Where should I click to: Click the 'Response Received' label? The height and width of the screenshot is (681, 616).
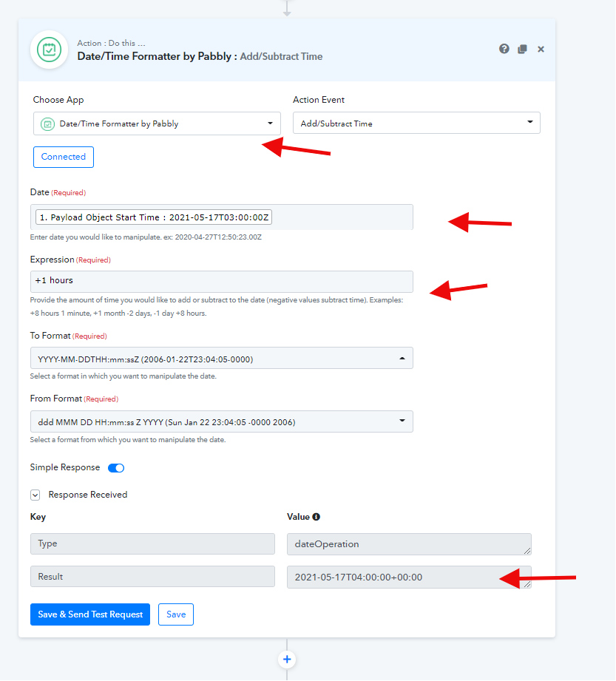pyautogui.click(x=88, y=495)
